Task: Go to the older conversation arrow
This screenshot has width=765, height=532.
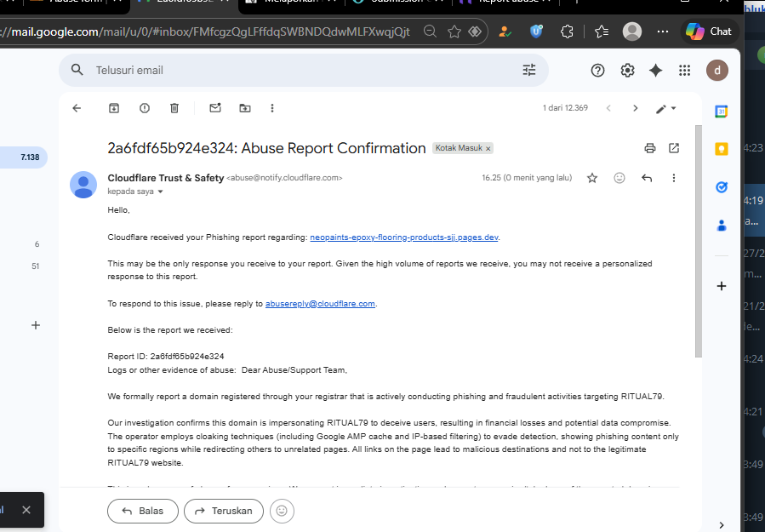Action: (635, 108)
